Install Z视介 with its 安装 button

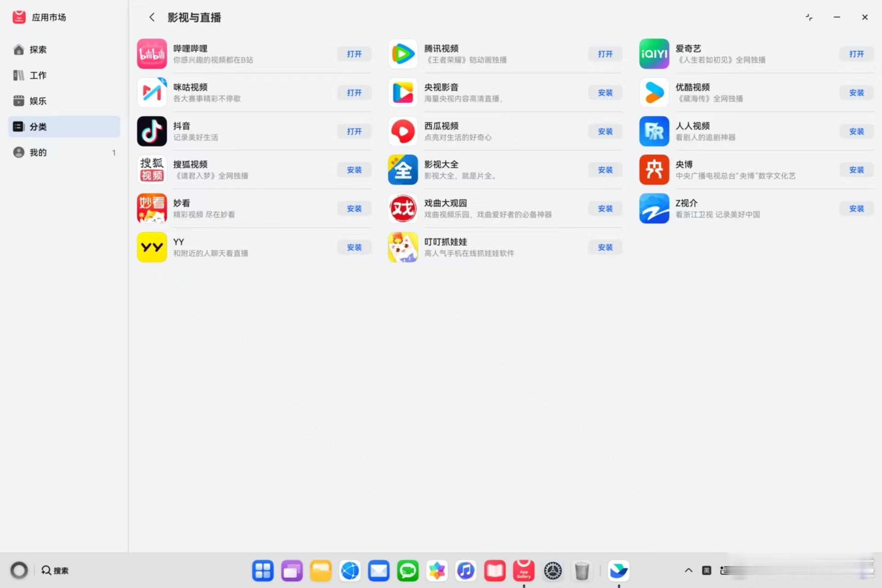[x=856, y=208]
